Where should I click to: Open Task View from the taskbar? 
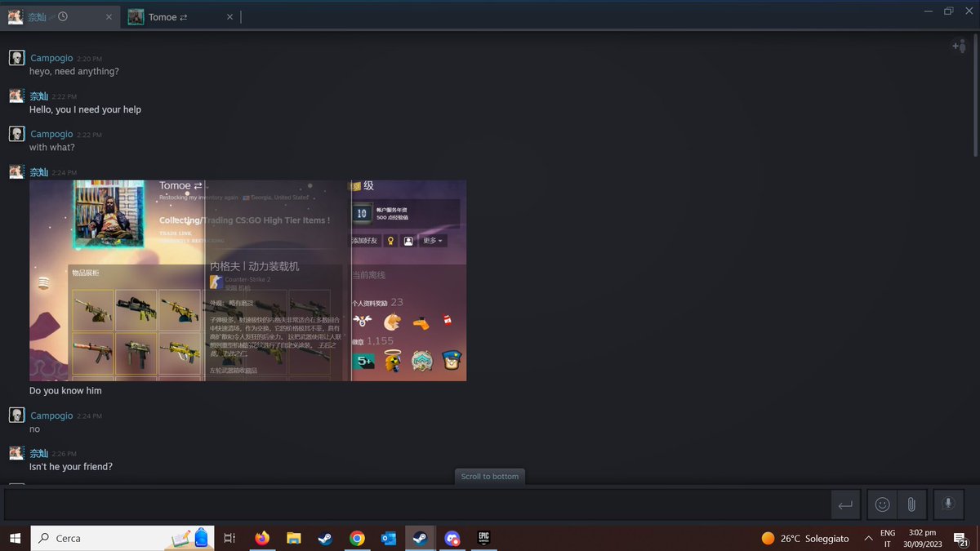[229, 538]
